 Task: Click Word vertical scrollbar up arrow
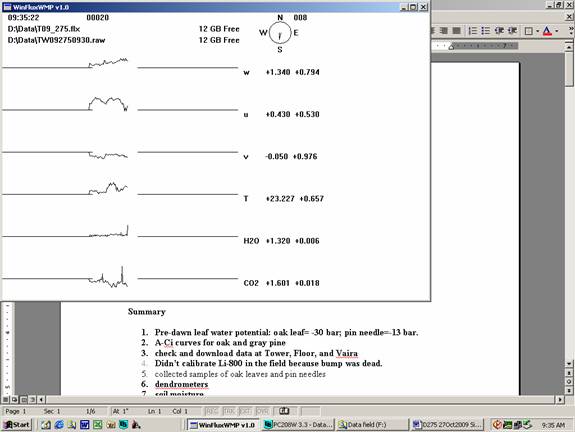(569, 47)
